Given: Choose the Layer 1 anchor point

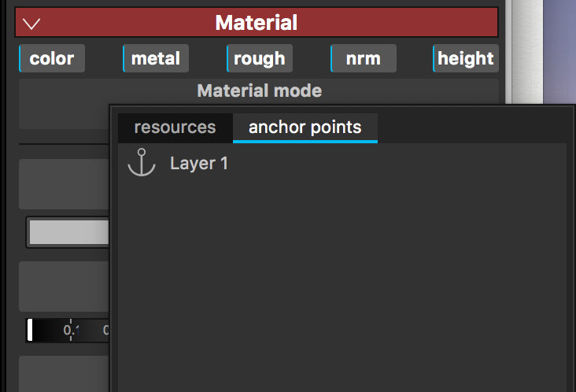Looking at the screenshot, I should click(x=199, y=164).
